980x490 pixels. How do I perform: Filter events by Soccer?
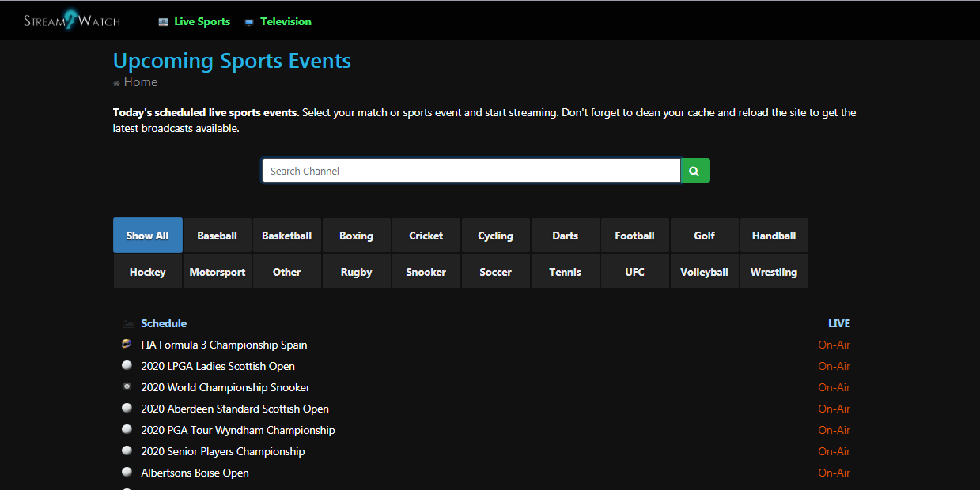point(496,272)
